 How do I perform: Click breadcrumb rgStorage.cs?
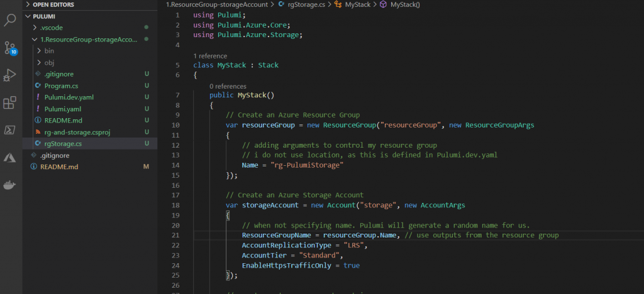306,4
